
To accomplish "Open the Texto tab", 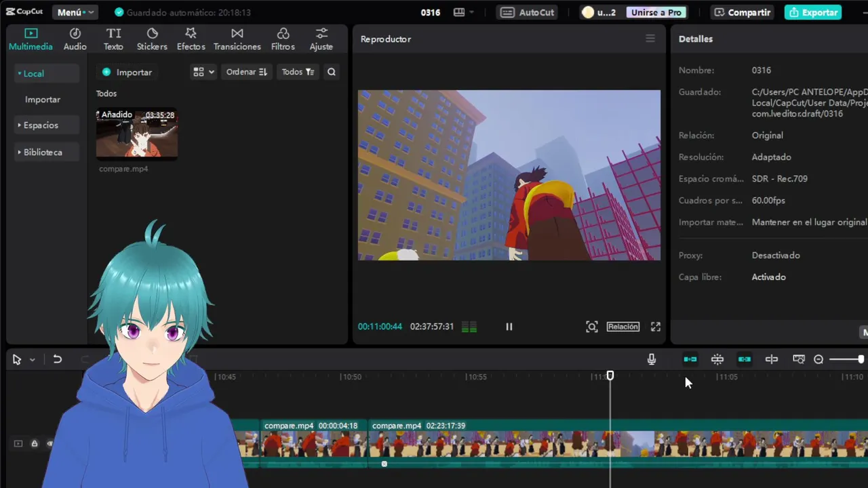I will (113, 39).
